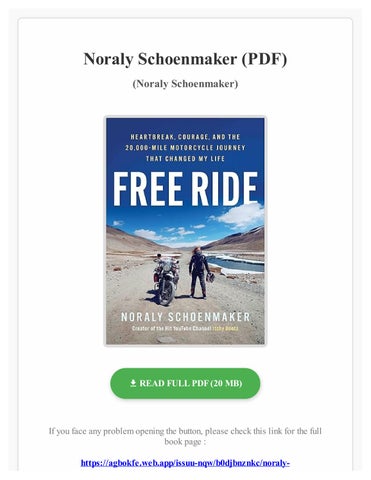Click the READ FULL PDF (20 MB) button
The height and width of the screenshot is (480, 371).
[185, 383]
